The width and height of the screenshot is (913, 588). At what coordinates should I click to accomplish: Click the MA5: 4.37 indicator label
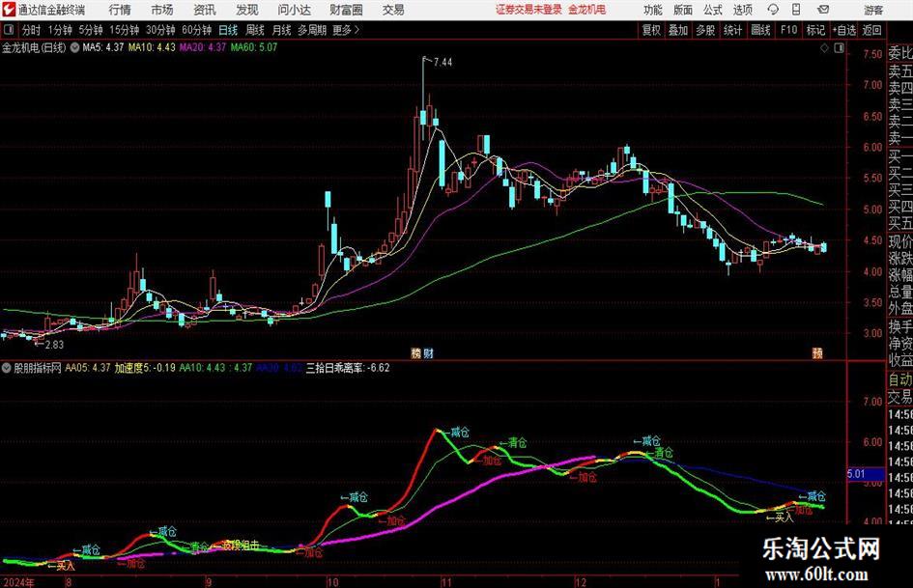click(103, 47)
